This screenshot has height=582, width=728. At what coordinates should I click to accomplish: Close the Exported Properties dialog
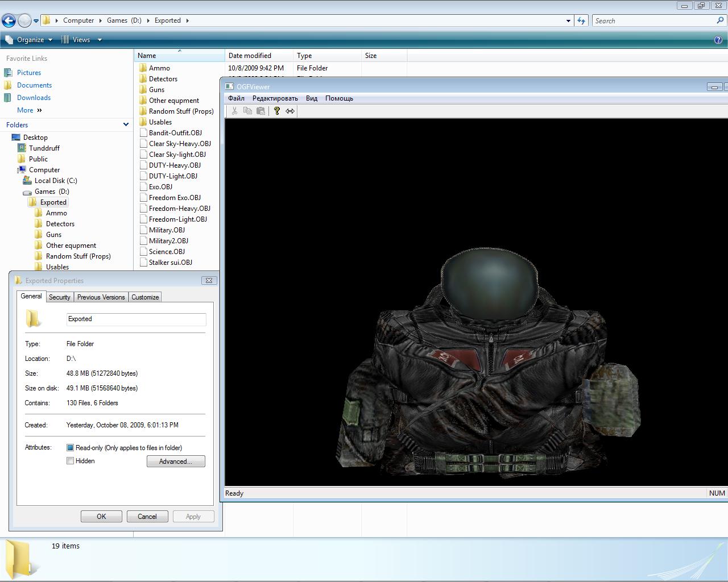pos(209,280)
